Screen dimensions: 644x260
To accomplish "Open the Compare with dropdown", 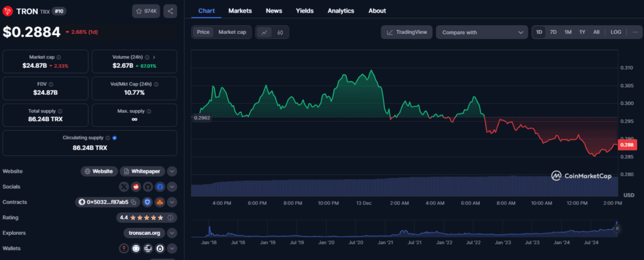I will pos(482,32).
